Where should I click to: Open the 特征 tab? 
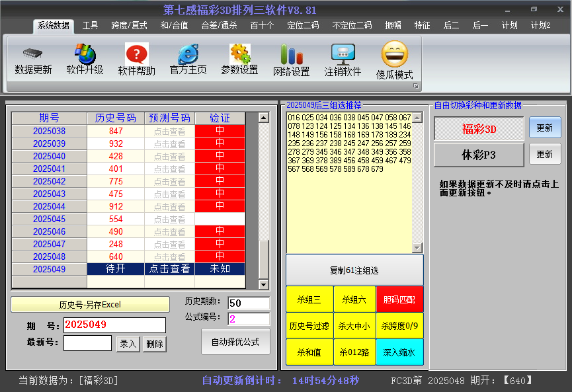[422, 26]
